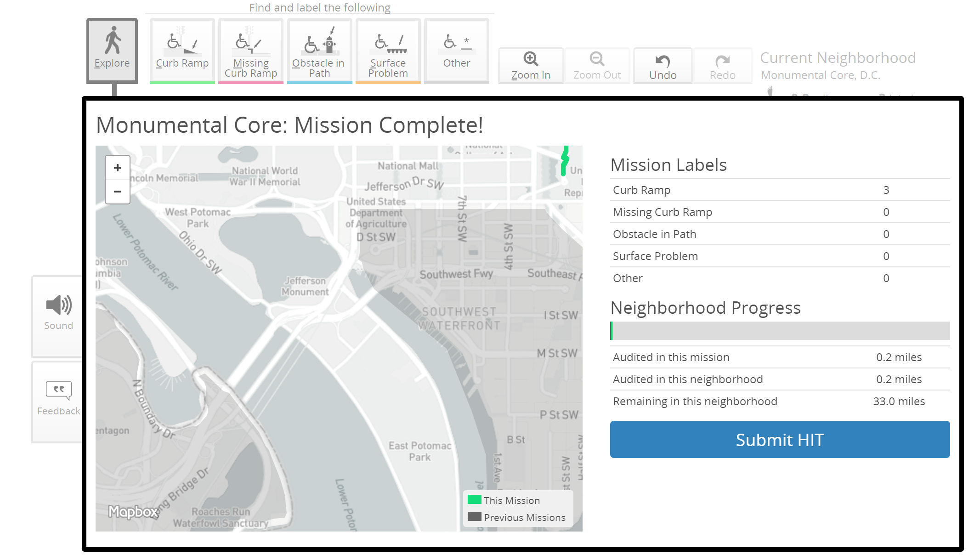Viewport: 980px width, 560px height.
Task: Zoom in on the street view
Action: (530, 65)
